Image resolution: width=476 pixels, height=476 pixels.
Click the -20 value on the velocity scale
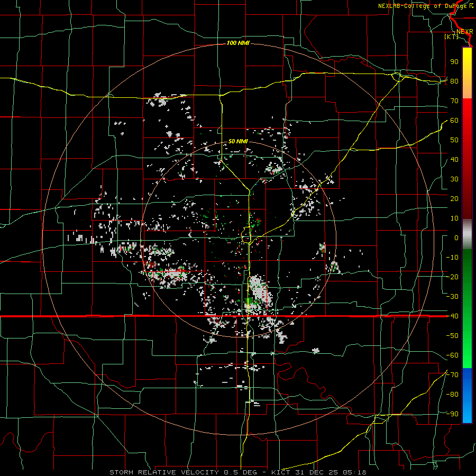pyautogui.click(x=452, y=277)
